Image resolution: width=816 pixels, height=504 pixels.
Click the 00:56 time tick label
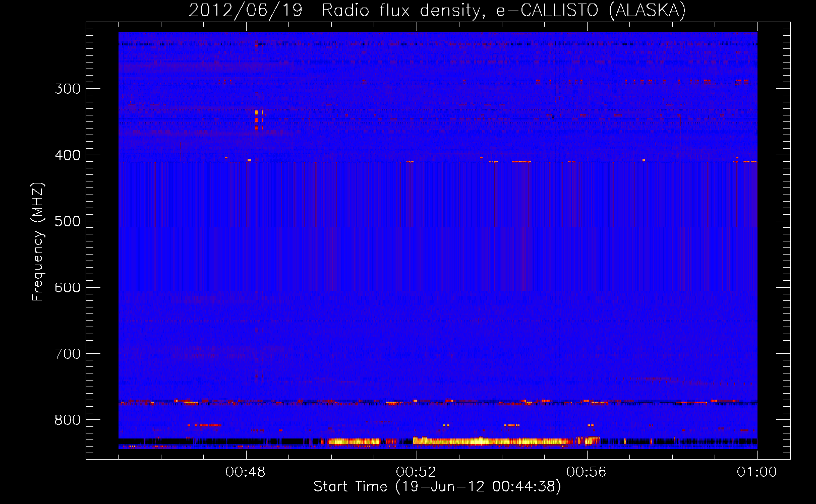pyautogui.click(x=587, y=472)
